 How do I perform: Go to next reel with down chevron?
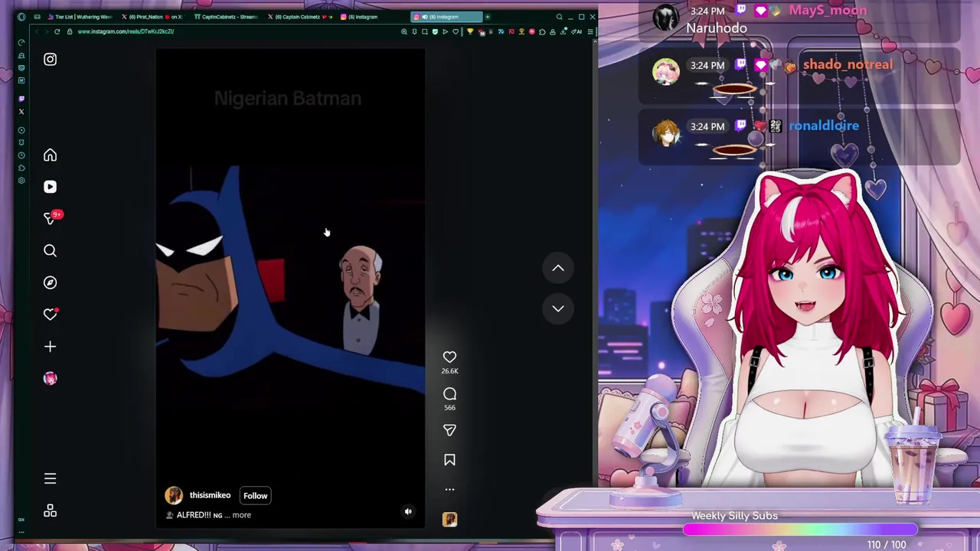coord(558,308)
